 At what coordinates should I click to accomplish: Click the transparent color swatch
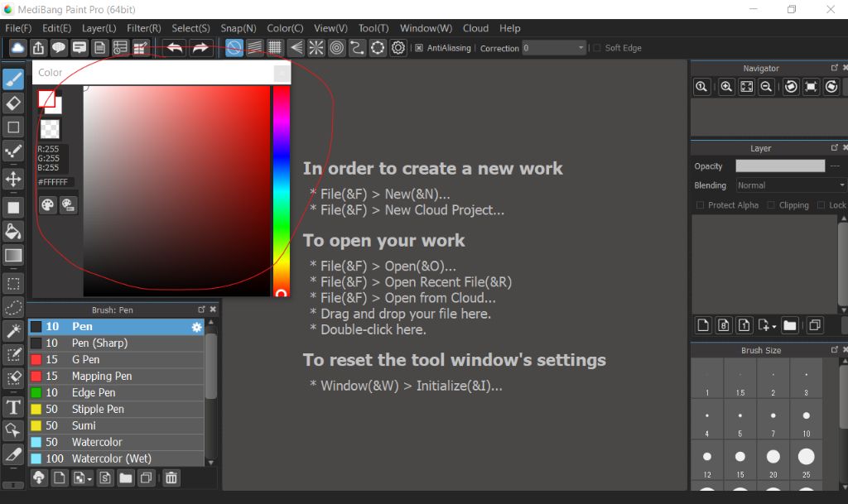[x=50, y=128]
